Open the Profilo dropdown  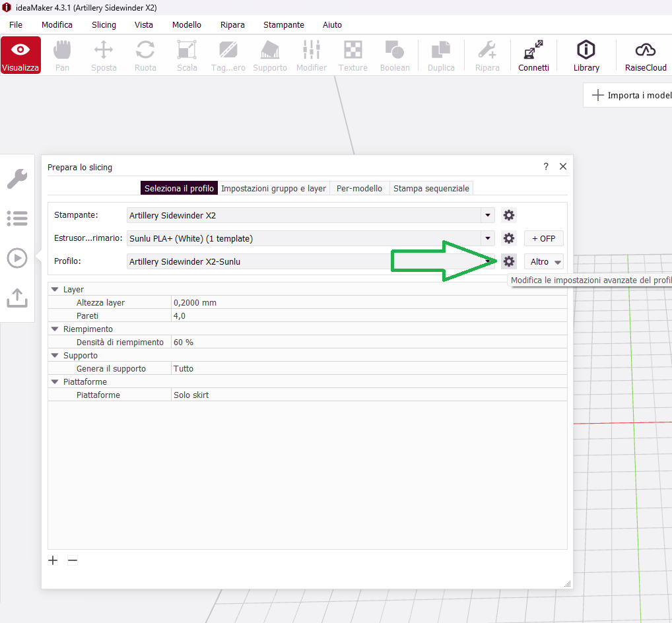[x=488, y=261]
